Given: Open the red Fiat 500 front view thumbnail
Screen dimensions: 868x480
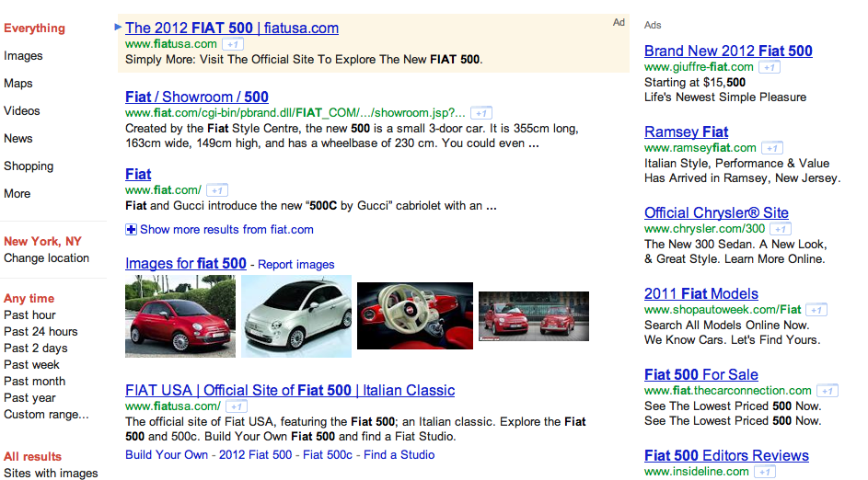Looking at the screenshot, I should pos(180,316).
